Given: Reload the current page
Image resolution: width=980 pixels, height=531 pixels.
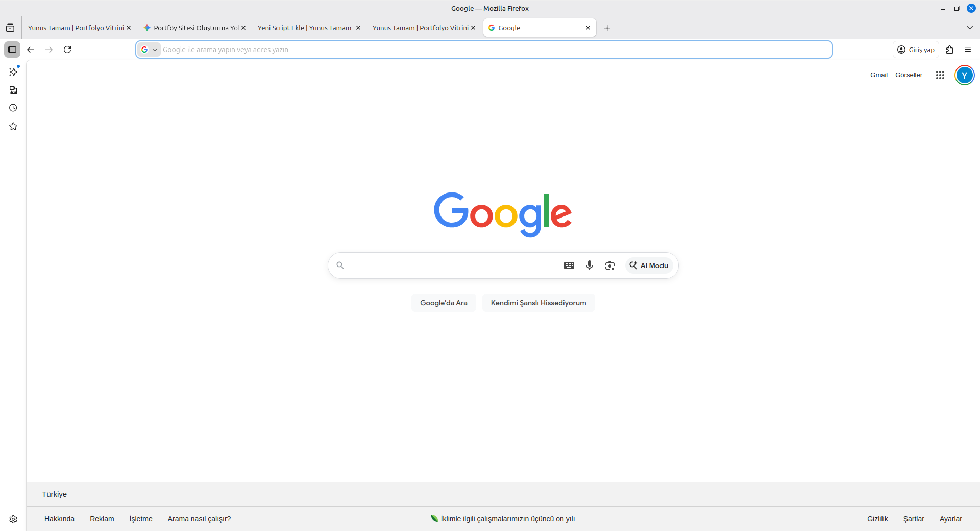Looking at the screenshot, I should [67, 50].
